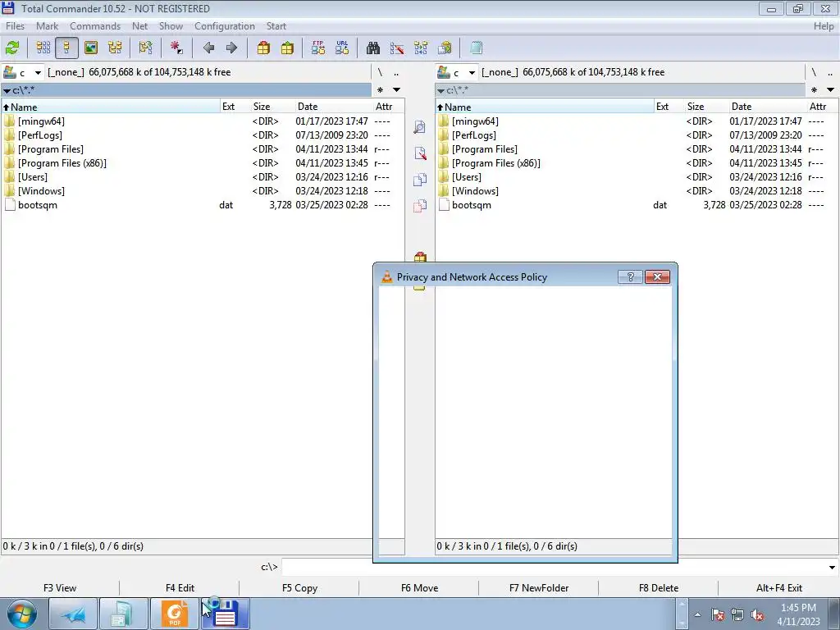
Task: Open file search with the binoculars icon
Action: 373,48
